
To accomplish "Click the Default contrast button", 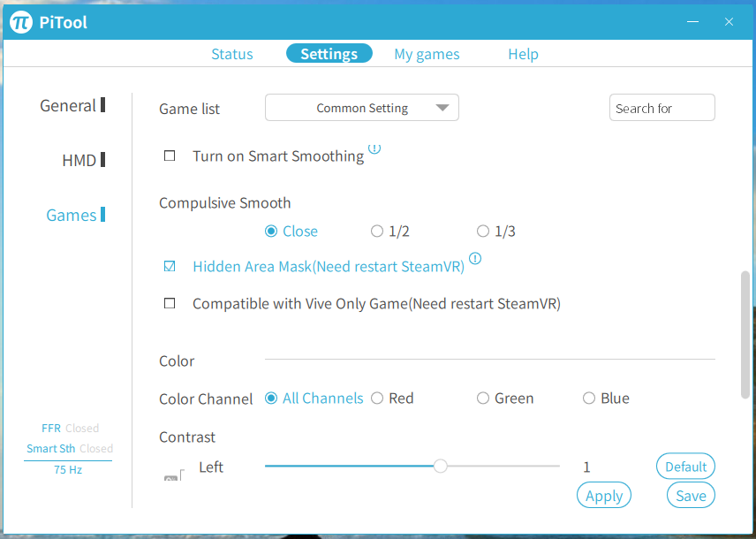I will (x=685, y=467).
